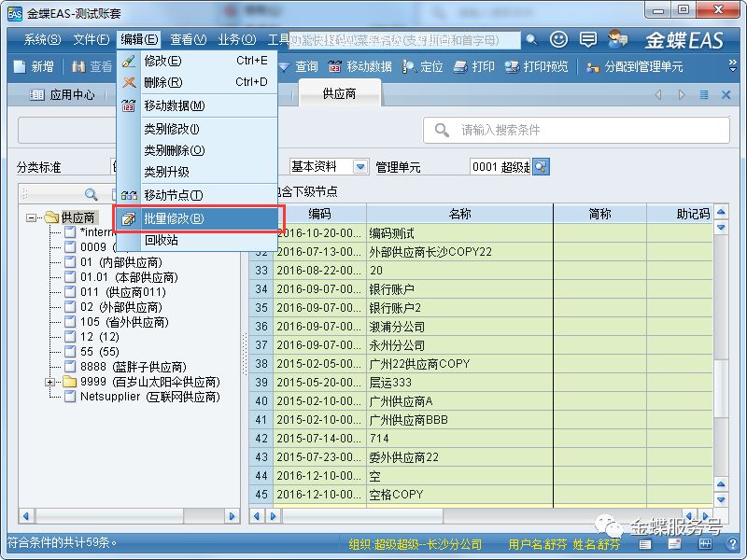Sort by the 助记码 column header

coord(680,214)
